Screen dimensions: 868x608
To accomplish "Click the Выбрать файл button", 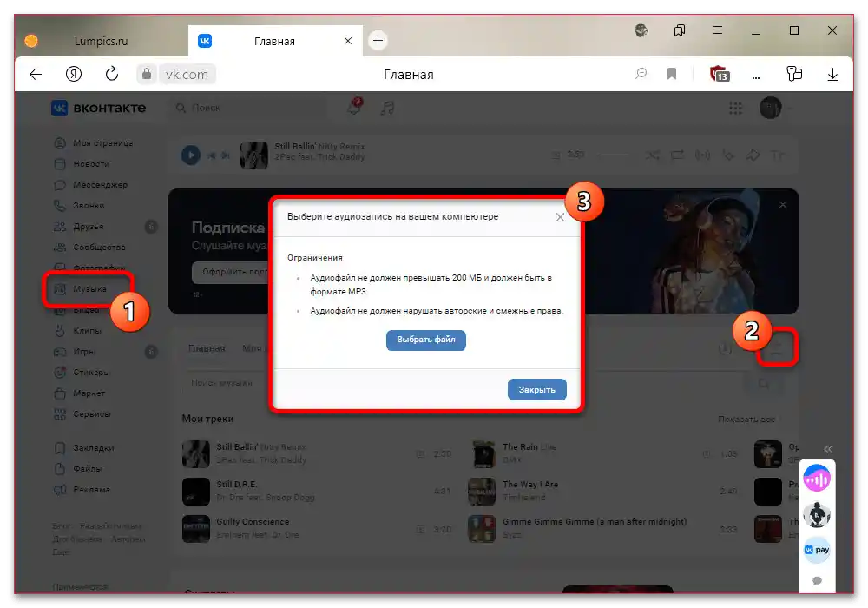I will pos(425,340).
